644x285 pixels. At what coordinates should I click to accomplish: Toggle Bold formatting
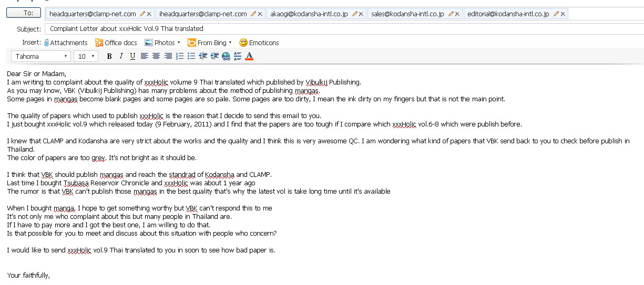[109, 56]
